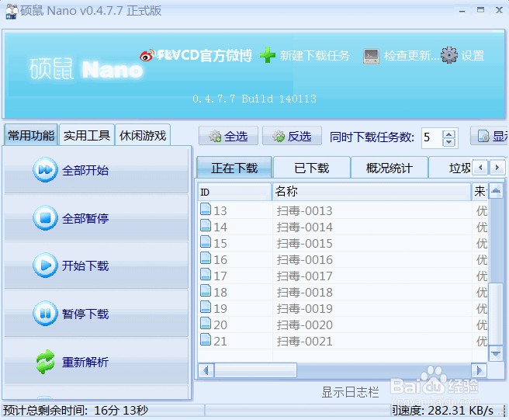Click file icon of row 14

206,225
